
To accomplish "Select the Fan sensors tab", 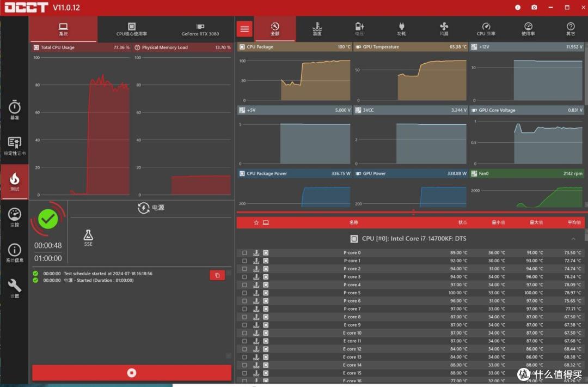I will (x=444, y=29).
